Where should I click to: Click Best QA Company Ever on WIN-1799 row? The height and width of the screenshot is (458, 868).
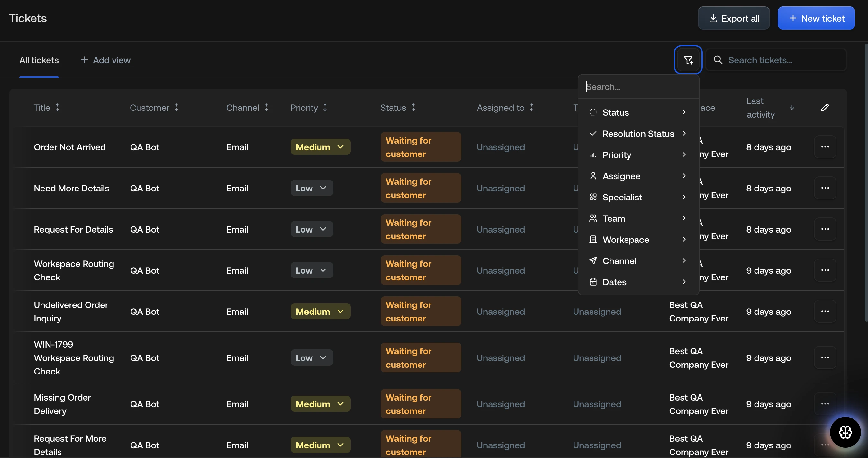click(699, 358)
